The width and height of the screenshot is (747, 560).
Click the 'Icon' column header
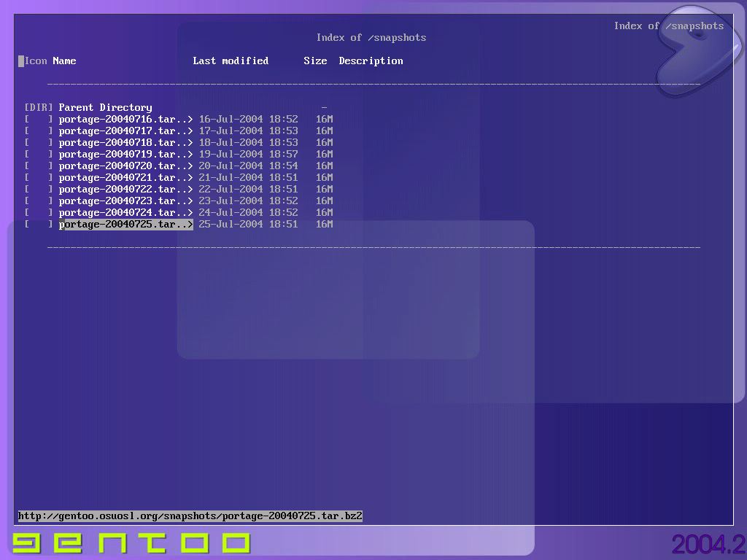click(36, 61)
